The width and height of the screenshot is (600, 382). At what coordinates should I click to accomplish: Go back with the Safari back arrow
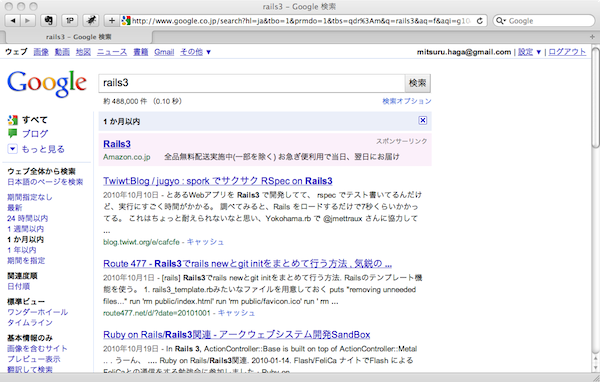coord(13,21)
